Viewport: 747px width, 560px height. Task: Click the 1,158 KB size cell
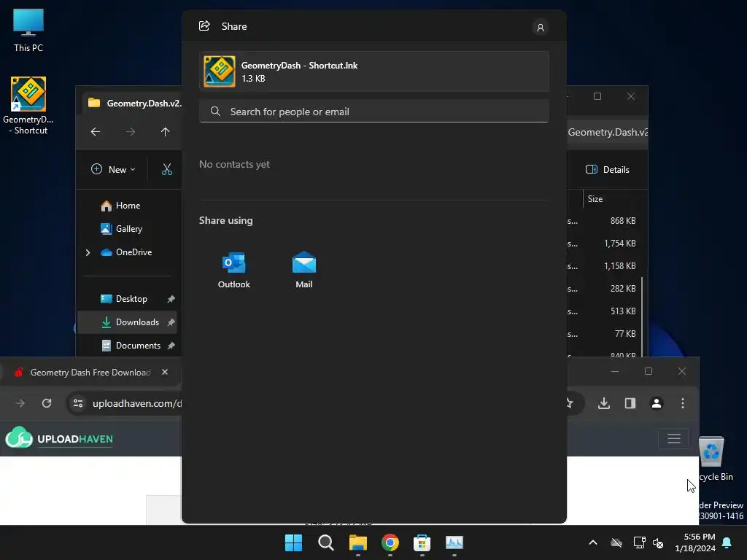point(619,266)
